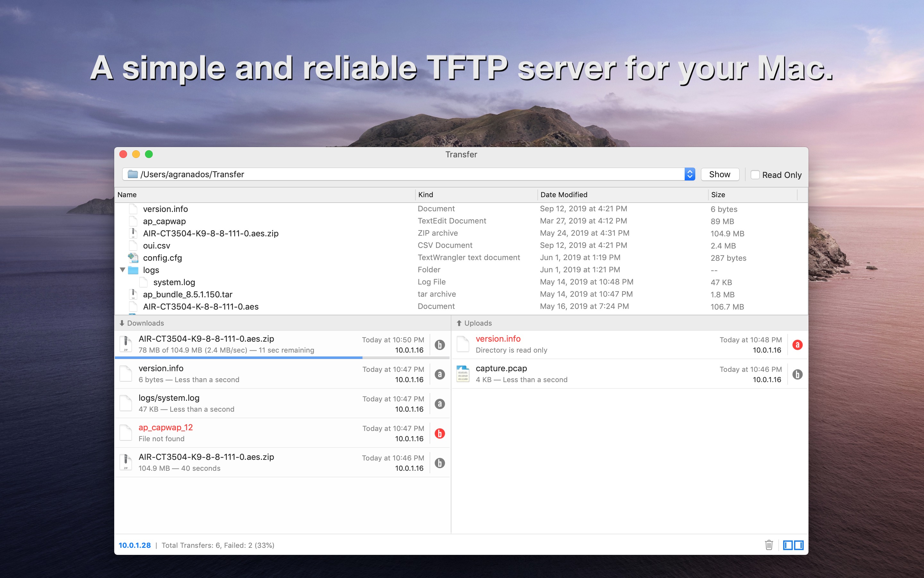The width and height of the screenshot is (924, 578).
Task: Click the tar icon of ap_bundle_8.5.1.150.tar
Action: click(x=133, y=294)
